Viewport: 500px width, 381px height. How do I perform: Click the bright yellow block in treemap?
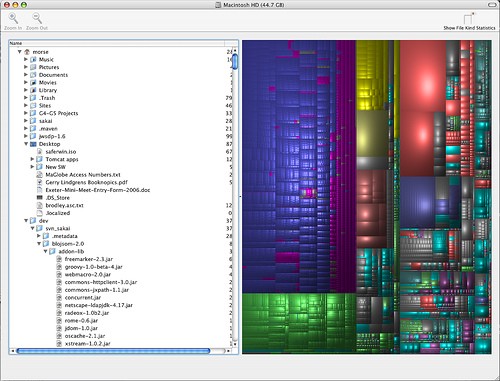[x=372, y=75]
